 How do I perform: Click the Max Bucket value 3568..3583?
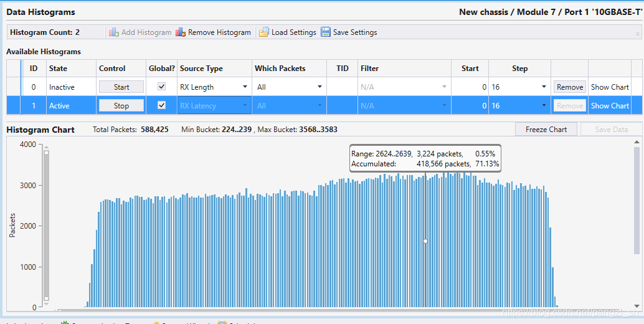(318, 130)
